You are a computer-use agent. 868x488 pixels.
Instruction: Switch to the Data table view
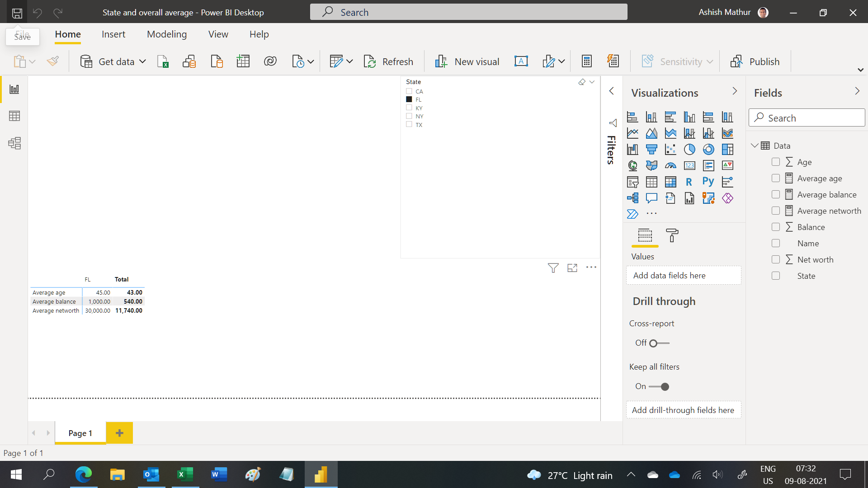click(x=14, y=116)
